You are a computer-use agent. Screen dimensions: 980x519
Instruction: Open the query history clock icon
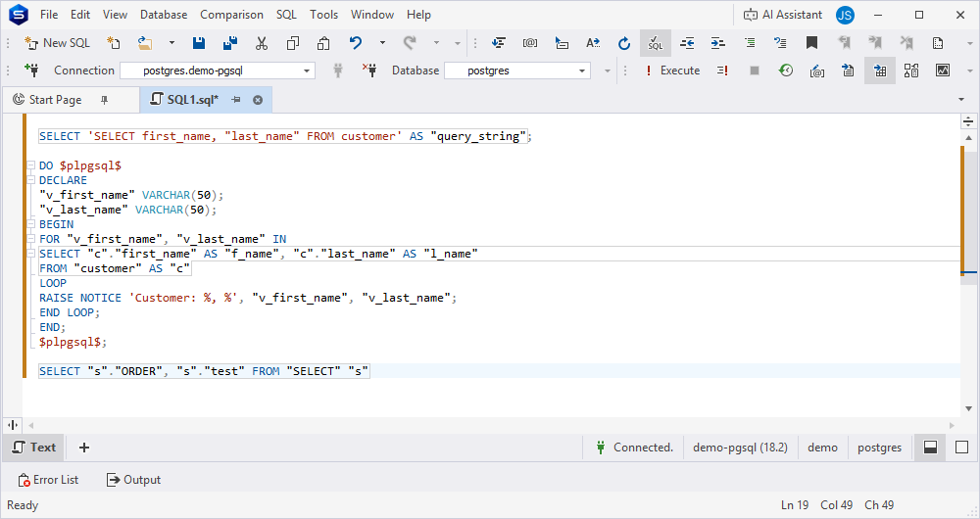[x=786, y=71]
